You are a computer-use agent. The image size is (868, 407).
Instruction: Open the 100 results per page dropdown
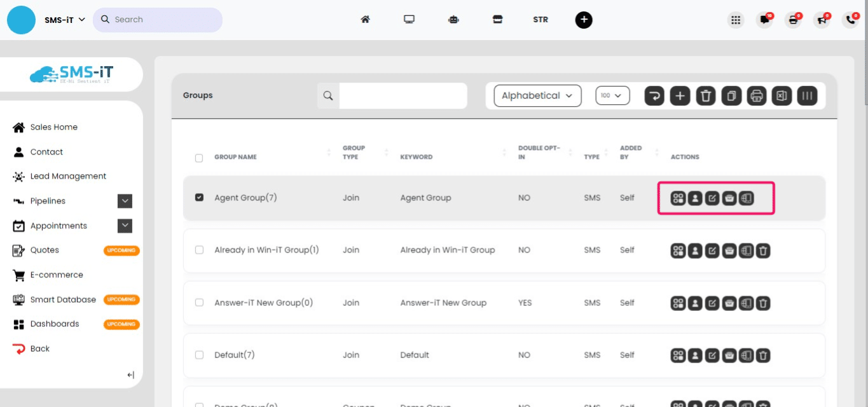612,95
